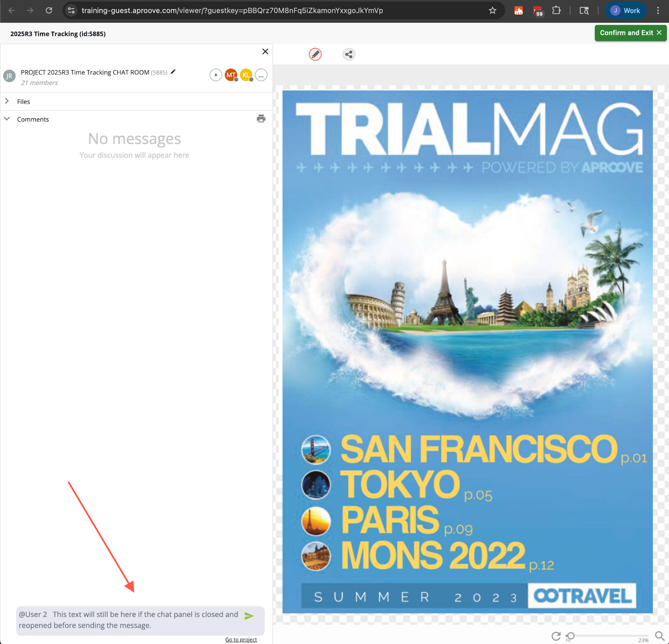
Task: Open the browser Extensions puzzle icon
Action: tap(556, 10)
